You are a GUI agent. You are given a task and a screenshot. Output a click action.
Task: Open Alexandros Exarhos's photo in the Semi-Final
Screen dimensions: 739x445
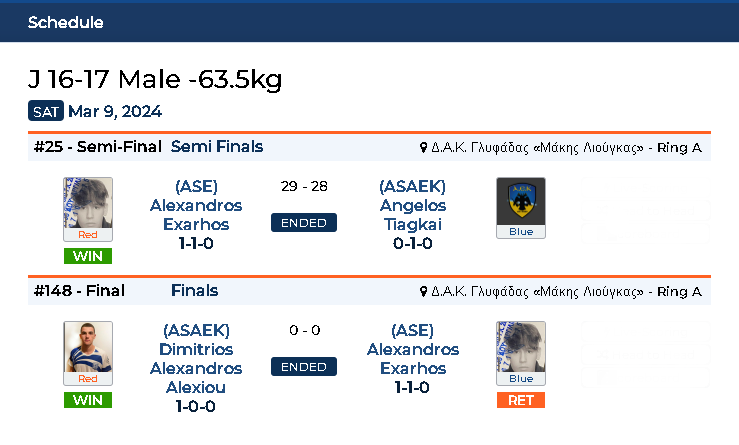point(88,203)
